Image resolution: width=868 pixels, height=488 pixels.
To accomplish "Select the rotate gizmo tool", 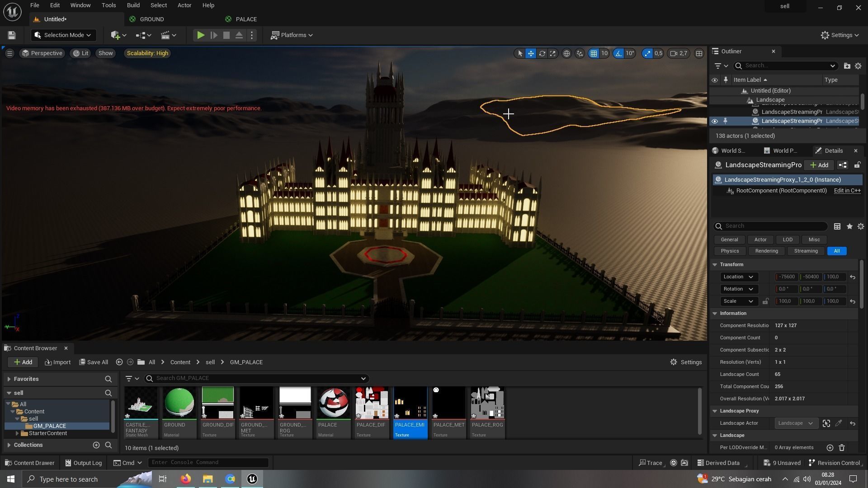I will coord(542,53).
